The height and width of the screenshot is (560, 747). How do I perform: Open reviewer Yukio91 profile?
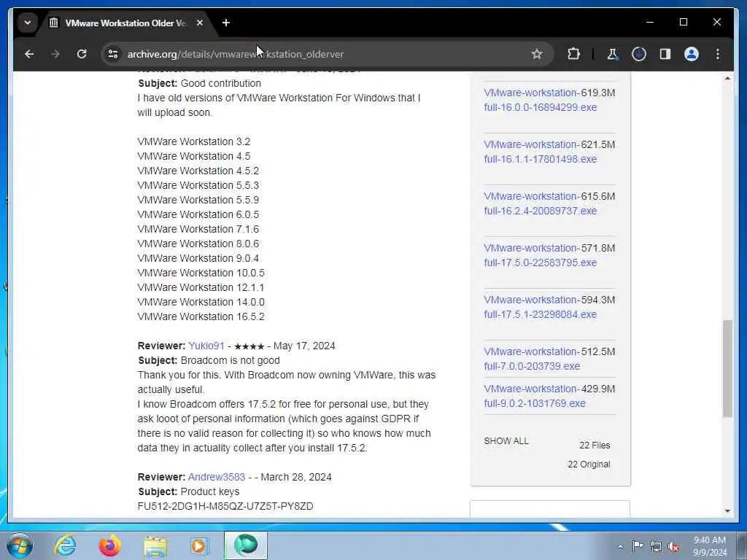tap(206, 346)
